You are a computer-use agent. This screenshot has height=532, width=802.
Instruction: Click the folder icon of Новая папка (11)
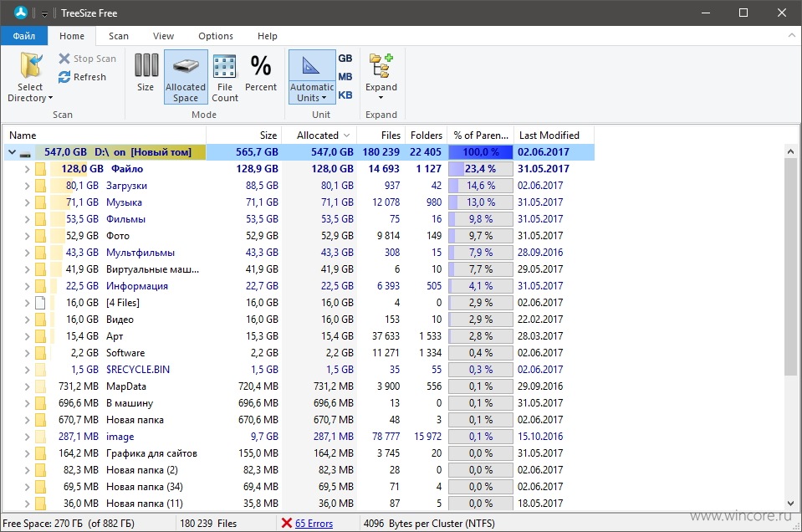40,504
